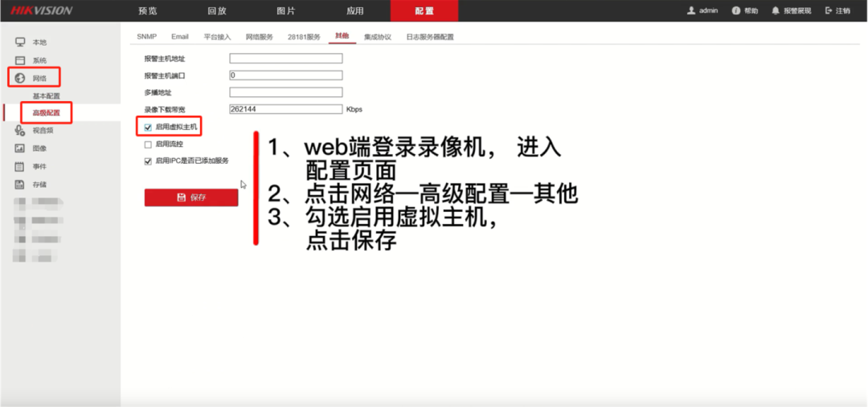868x407 pixels.
Task: Open the 平台接入 platform access tab
Action: click(217, 37)
